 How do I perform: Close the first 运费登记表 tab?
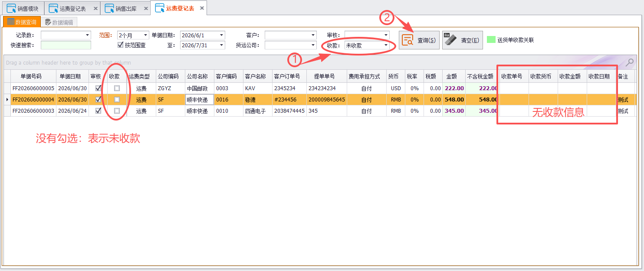95,9
